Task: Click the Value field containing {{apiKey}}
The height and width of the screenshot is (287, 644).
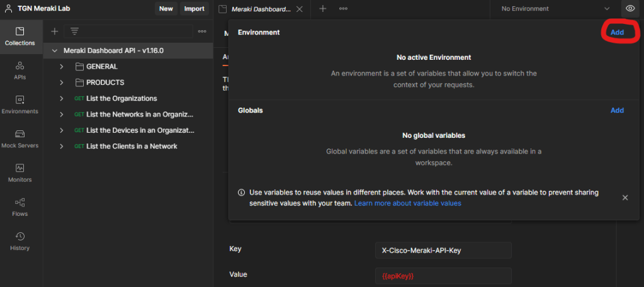Action: pos(443,276)
